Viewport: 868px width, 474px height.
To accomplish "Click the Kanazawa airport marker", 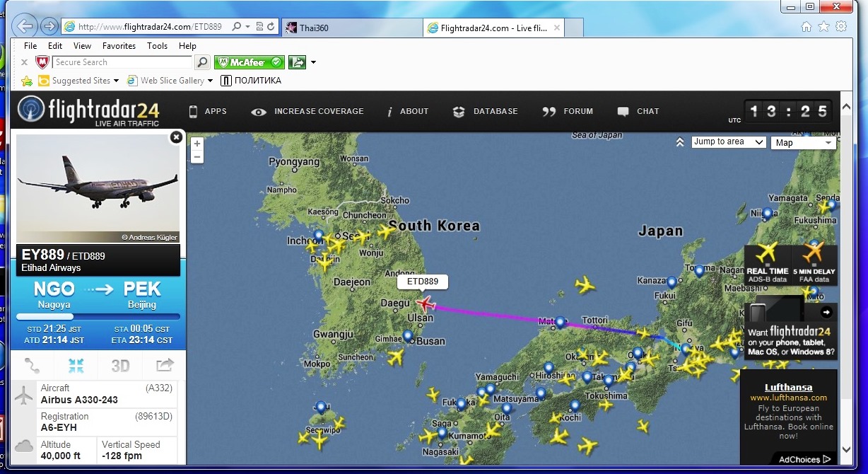I will point(672,282).
